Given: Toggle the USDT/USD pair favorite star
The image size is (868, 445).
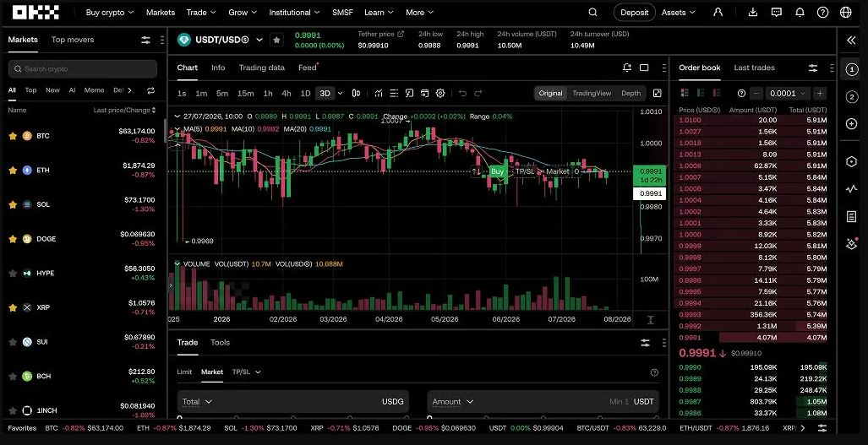Looking at the screenshot, I should click(276, 40).
